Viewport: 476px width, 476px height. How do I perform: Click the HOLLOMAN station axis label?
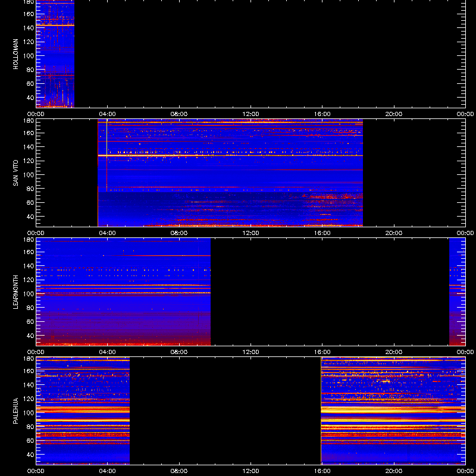click(15, 54)
